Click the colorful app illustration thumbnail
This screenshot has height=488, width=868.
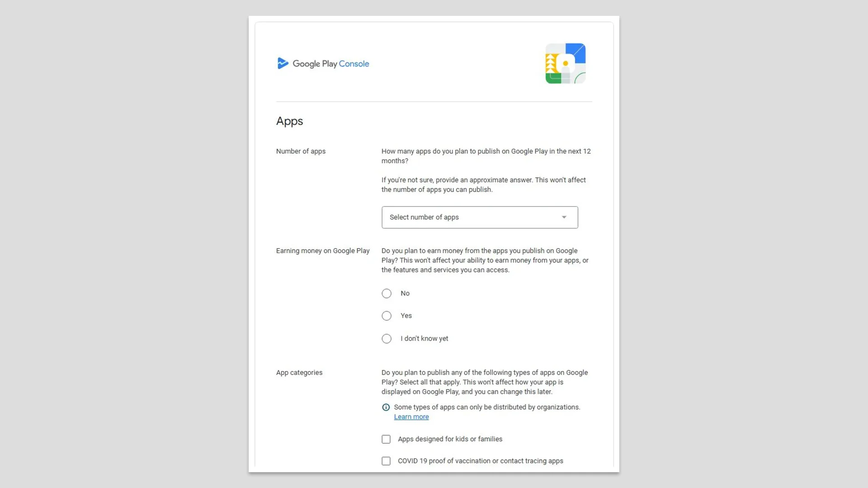(x=565, y=63)
